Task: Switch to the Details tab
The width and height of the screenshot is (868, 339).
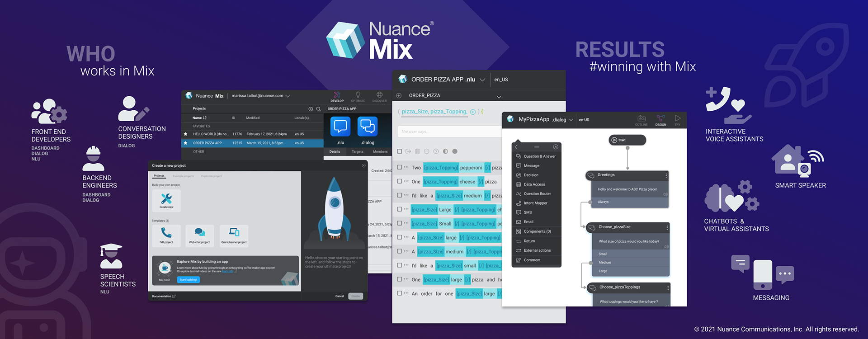Action: (335, 152)
